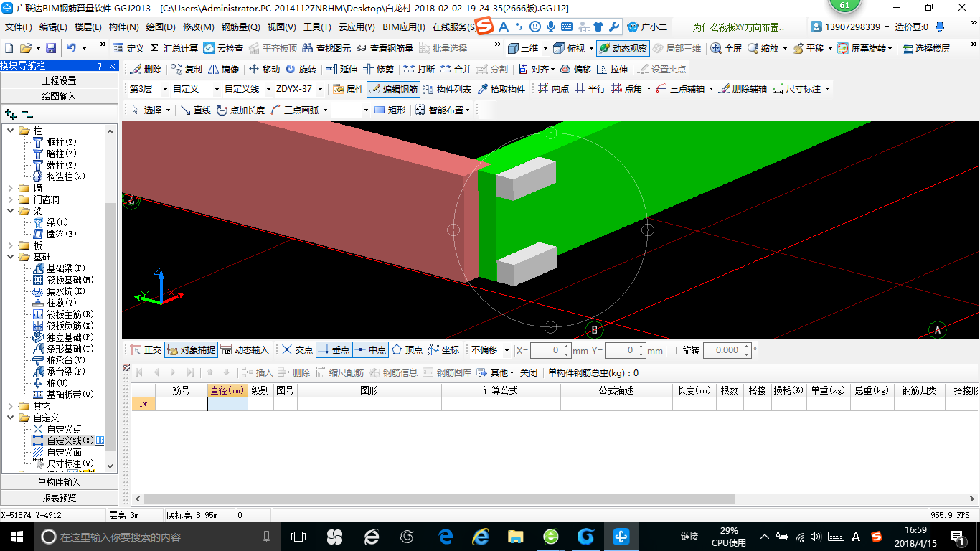980x551 pixels.
Task: Click the 报表预览 panel button
Action: tap(59, 498)
